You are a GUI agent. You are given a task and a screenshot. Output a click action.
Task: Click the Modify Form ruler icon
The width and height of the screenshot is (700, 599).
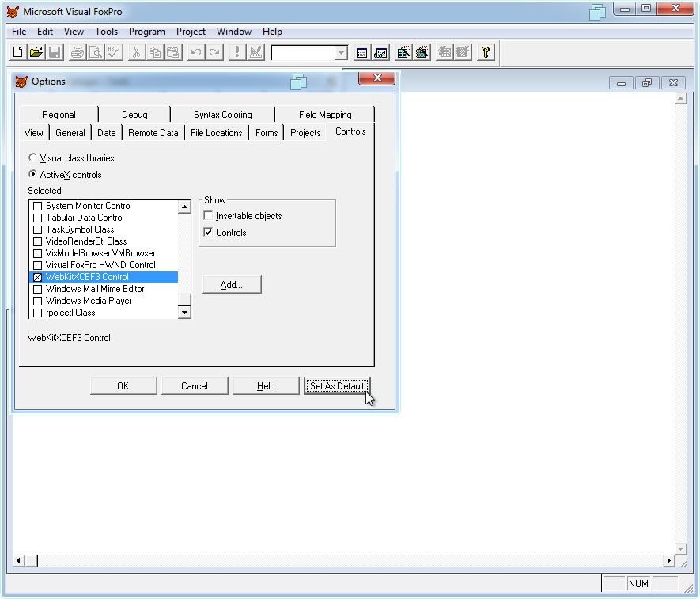tap(255, 52)
